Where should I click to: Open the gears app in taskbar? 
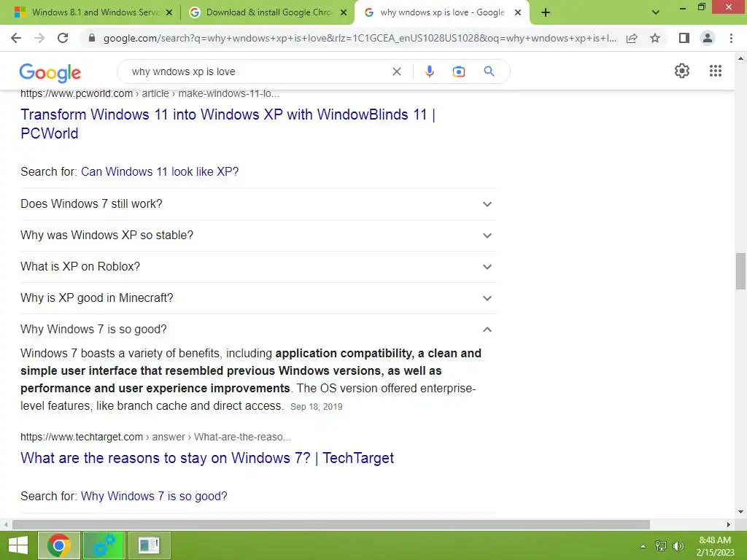coord(104,545)
